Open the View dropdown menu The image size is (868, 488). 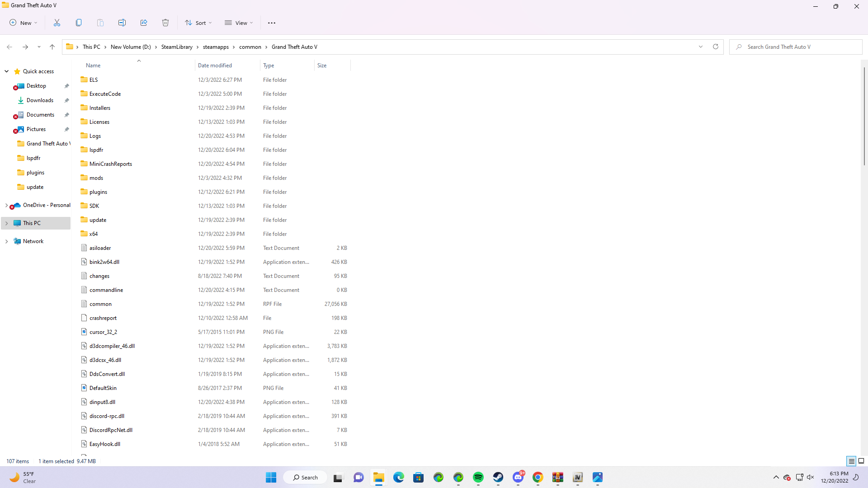coord(239,23)
